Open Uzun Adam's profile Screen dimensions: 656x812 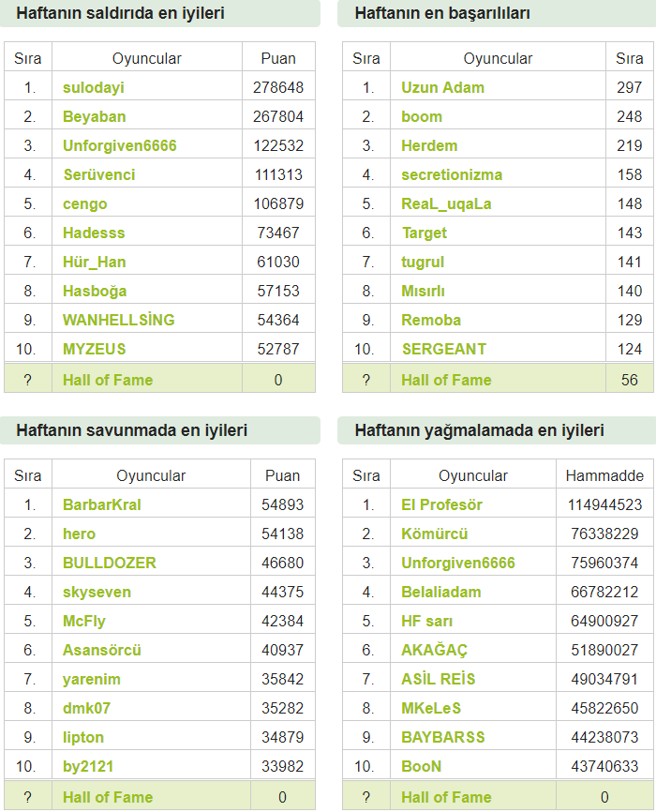(442, 87)
